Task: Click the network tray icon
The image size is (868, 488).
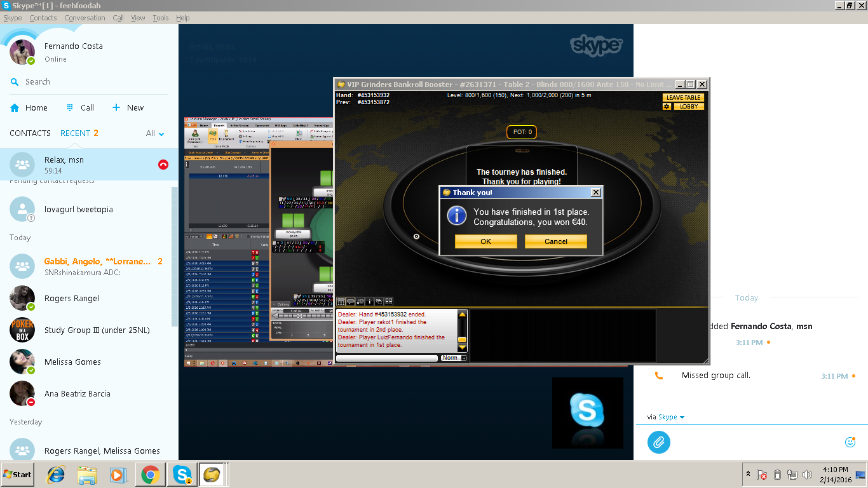Action: [x=792, y=475]
